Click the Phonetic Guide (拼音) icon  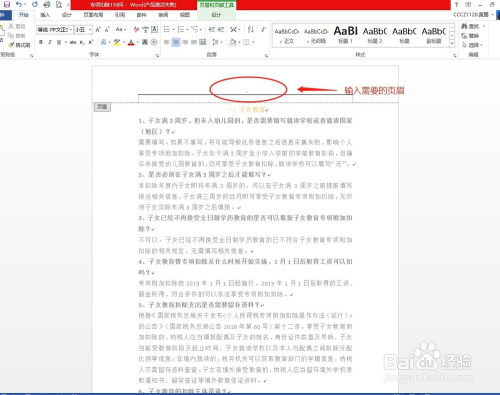tap(145, 30)
